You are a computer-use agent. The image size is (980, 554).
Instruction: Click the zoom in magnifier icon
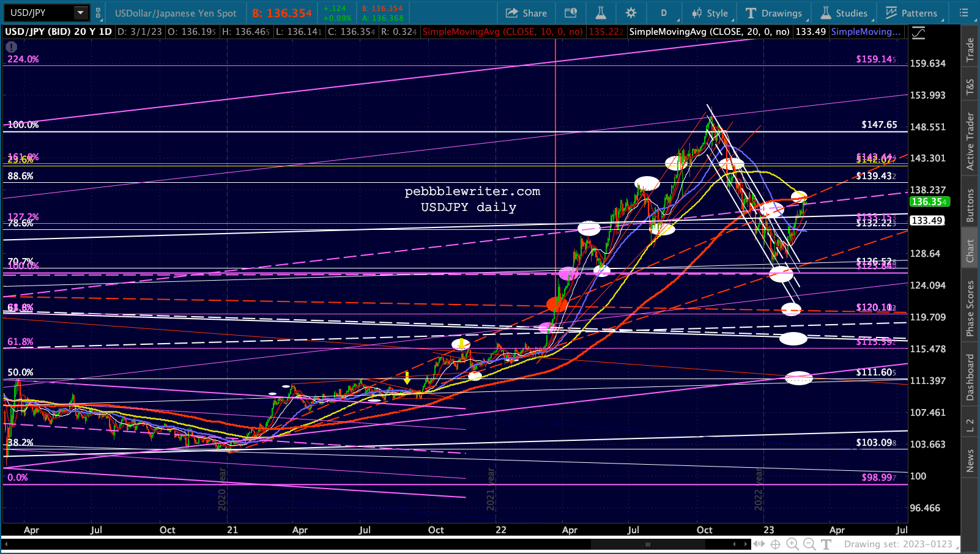(x=792, y=544)
